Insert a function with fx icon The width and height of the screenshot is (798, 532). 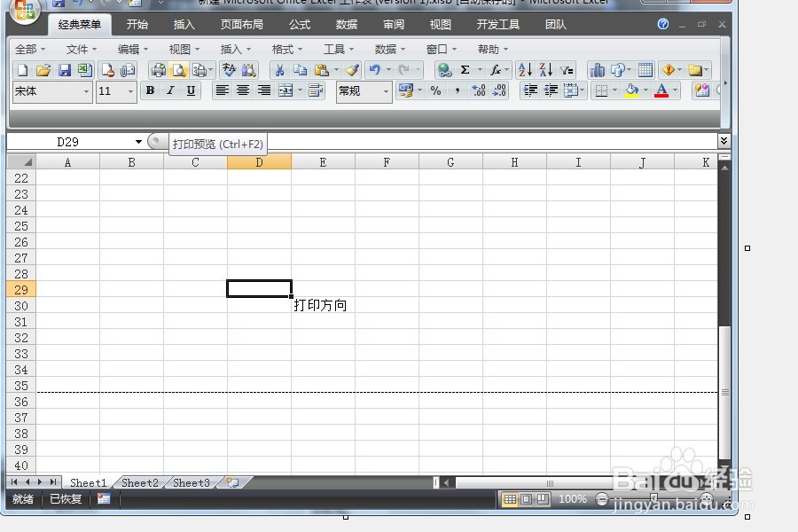pos(495,70)
